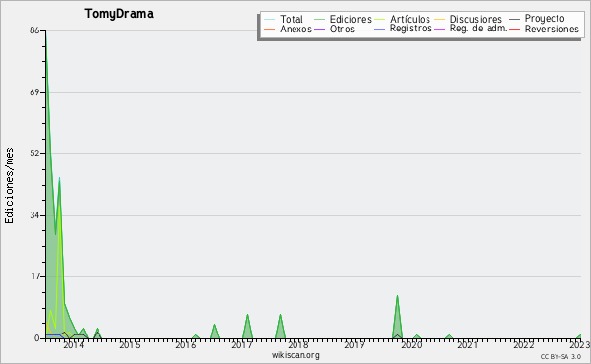Click the 2018 x-axis label

point(298,345)
